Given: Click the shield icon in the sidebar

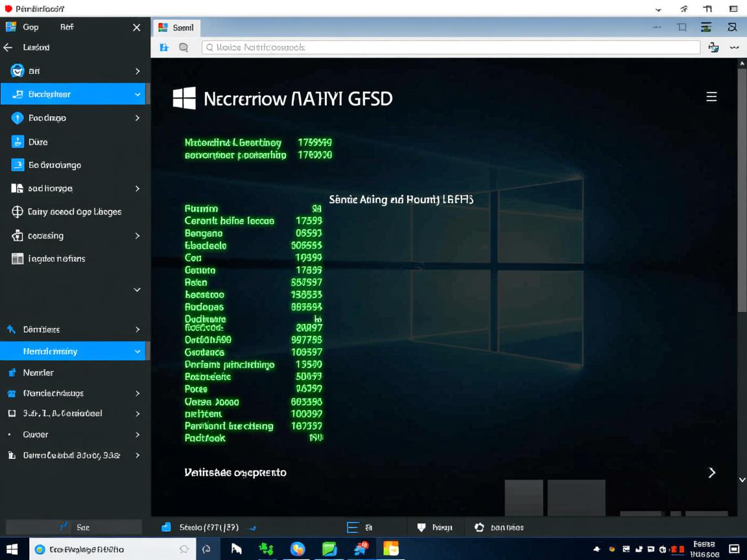Looking at the screenshot, I should pyautogui.click(x=18, y=71).
